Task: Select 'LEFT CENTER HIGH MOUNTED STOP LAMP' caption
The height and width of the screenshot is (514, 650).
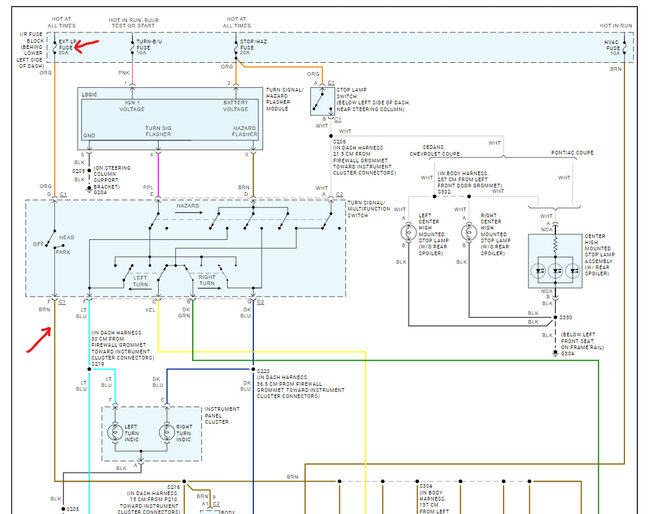Action: point(434,234)
